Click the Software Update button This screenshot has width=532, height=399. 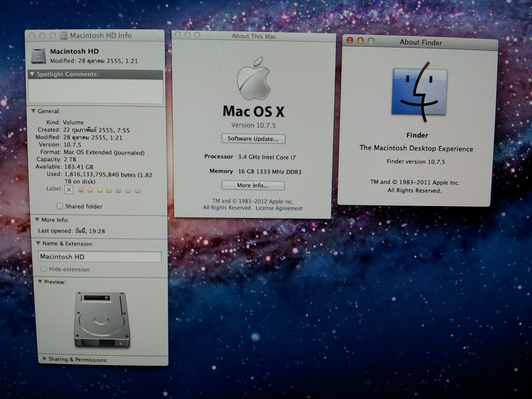pos(253,138)
